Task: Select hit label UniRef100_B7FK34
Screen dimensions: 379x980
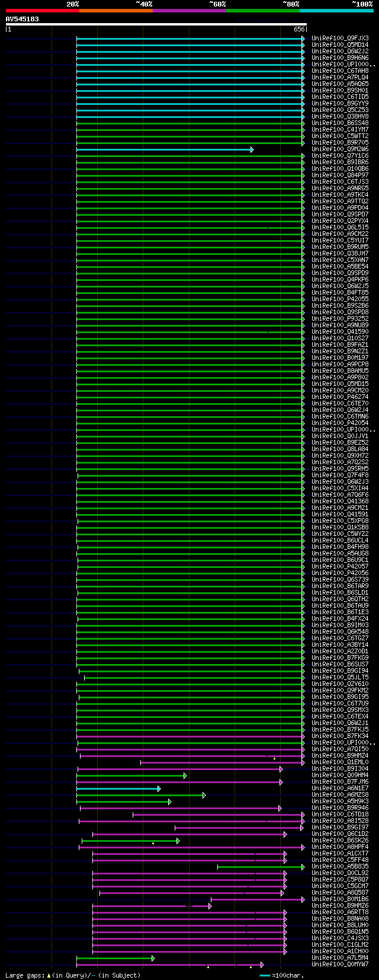Action: (340, 736)
